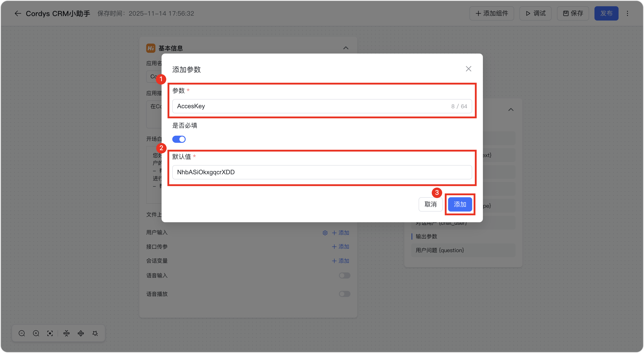Click 添加 next to 会话变量
Image resolution: width=644 pixels, height=353 pixels.
pos(340,261)
